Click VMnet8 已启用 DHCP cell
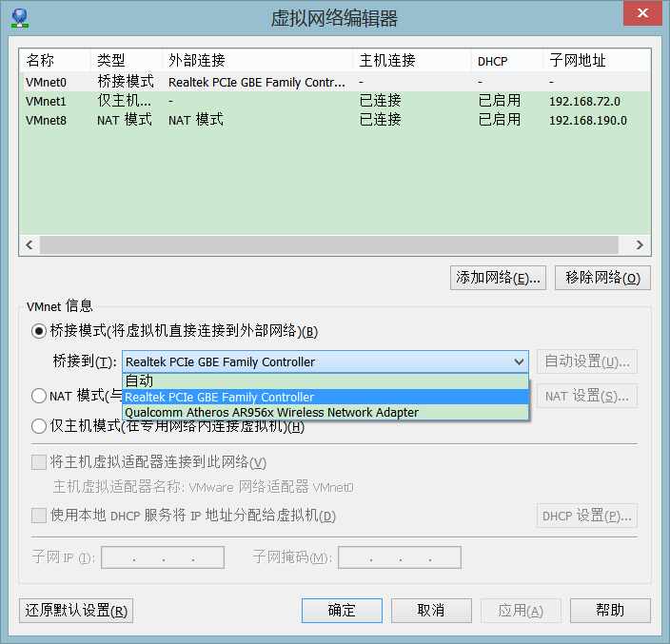The width and height of the screenshot is (670, 644). pos(499,120)
